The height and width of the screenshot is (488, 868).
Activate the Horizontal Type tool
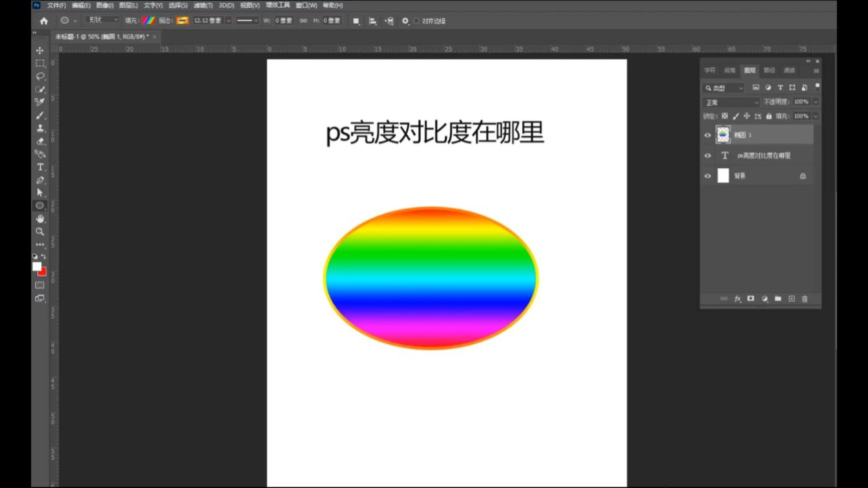pos(39,167)
